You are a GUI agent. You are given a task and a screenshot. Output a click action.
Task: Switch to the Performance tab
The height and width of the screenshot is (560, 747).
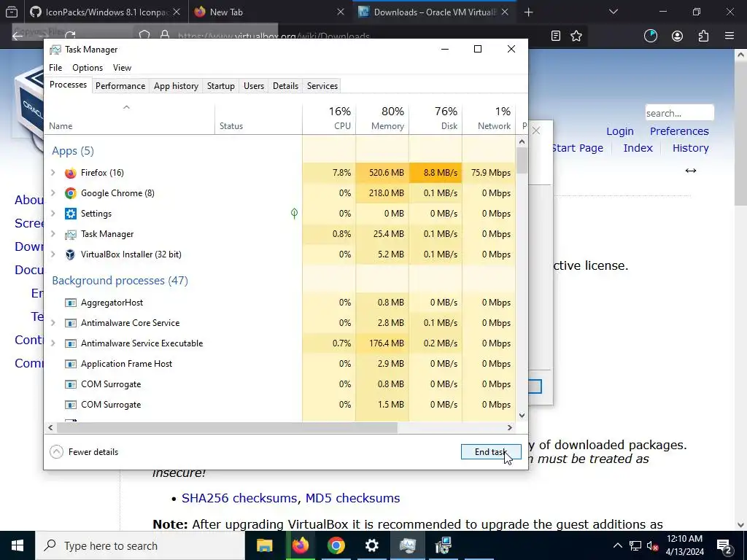click(x=120, y=86)
